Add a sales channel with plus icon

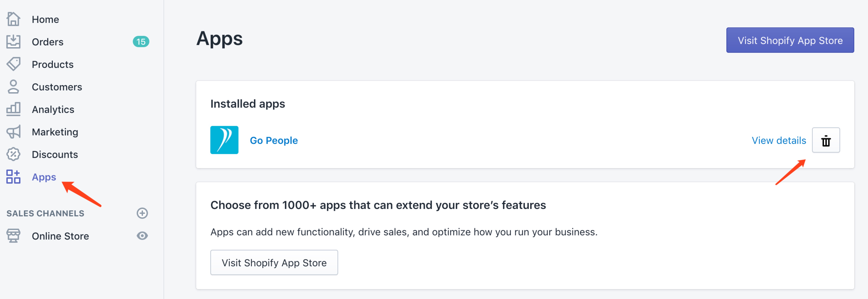[142, 213]
